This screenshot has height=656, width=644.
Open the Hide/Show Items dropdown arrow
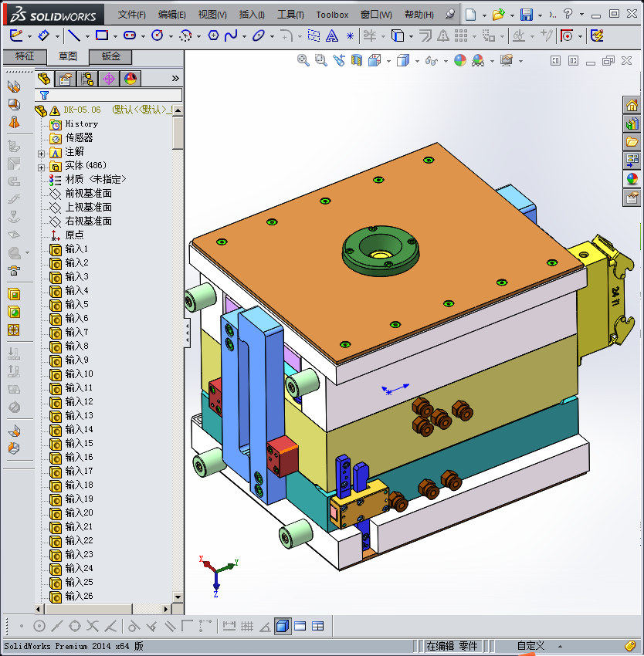(446, 62)
